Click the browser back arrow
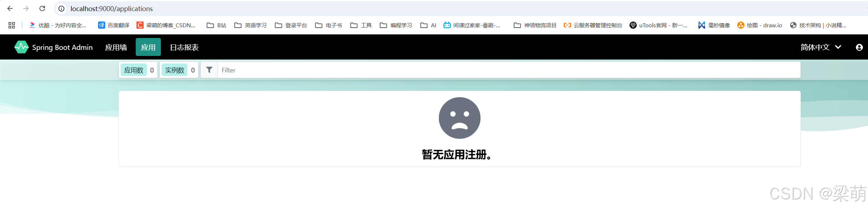 click(x=10, y=8)
